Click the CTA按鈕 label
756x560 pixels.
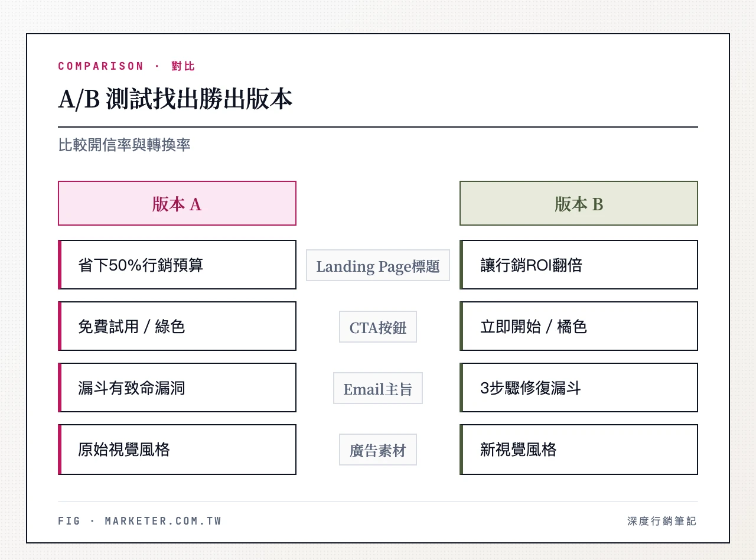pos(378,327)
